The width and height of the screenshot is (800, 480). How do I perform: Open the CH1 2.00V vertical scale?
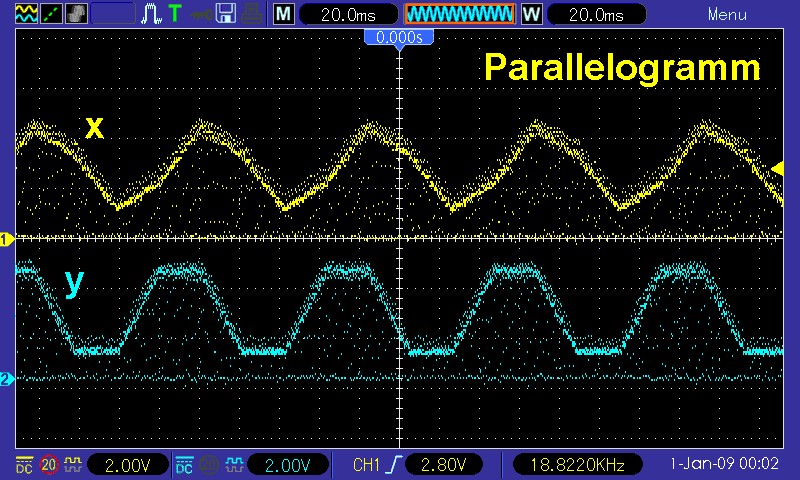click(127, 464)
